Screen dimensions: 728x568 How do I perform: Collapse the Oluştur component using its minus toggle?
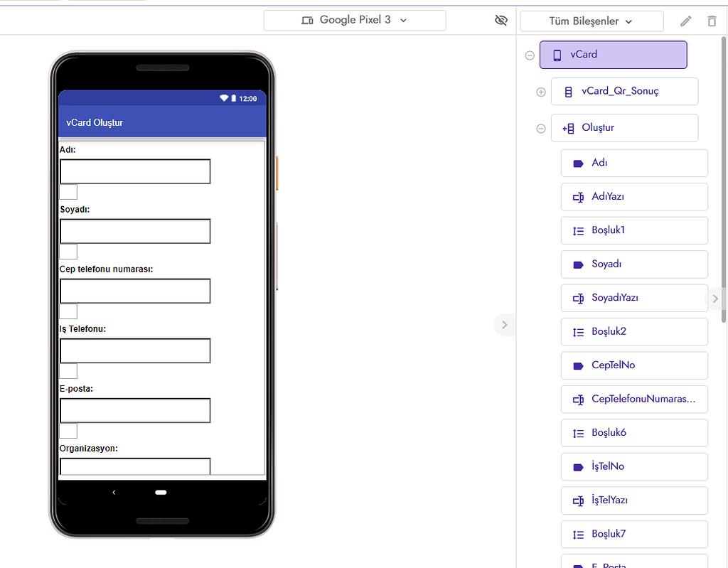[x=541, y=128]
